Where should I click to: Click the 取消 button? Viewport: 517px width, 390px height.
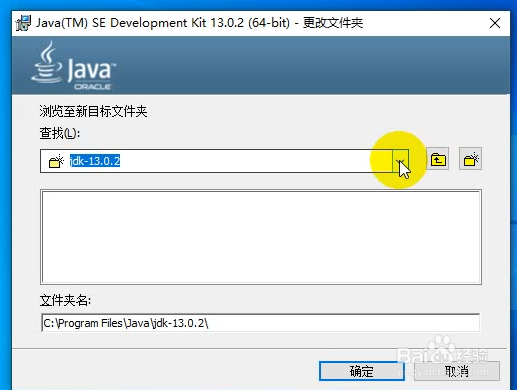(x=457, y=371)
